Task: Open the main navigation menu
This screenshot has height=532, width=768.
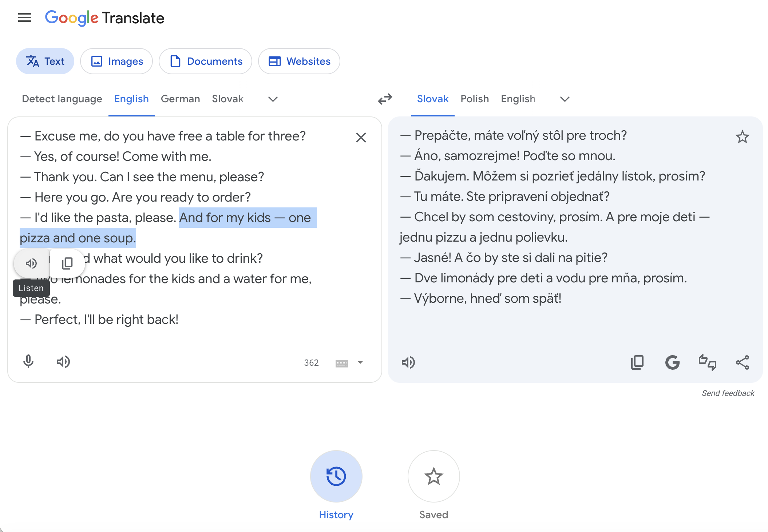Action: 24,17
